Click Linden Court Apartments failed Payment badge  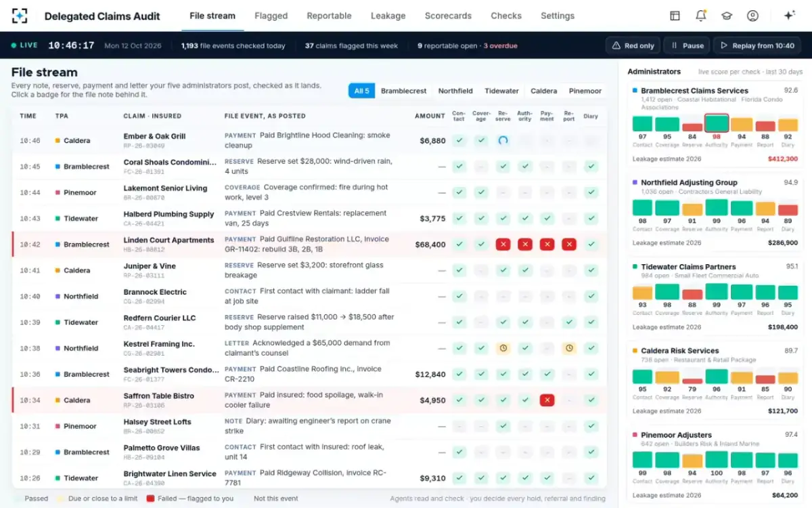tap(547, 245)
